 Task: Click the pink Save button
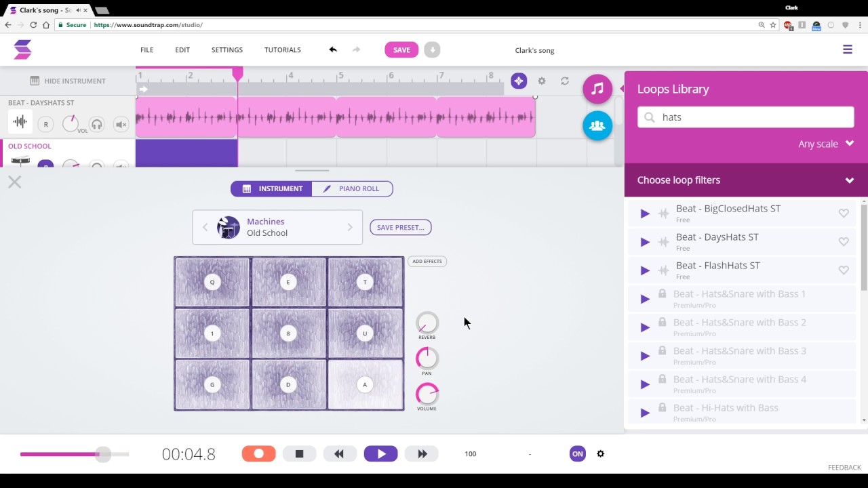coord(401,49)
